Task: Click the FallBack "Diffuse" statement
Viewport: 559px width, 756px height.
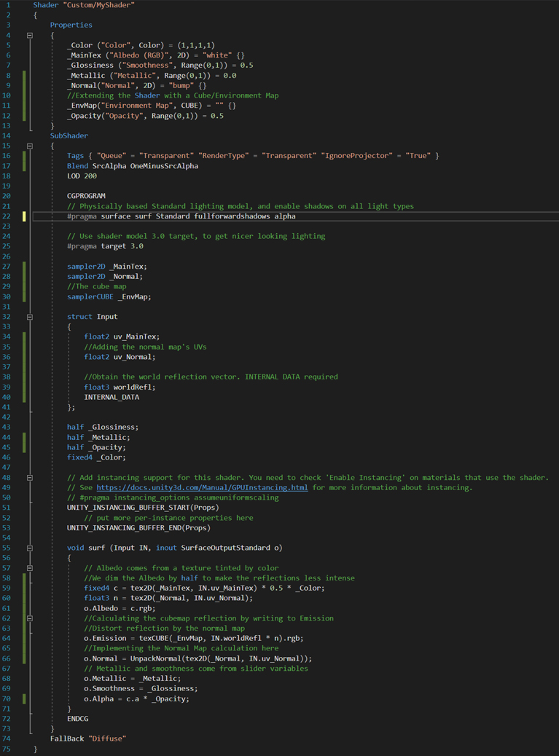Action: (87, 739)
